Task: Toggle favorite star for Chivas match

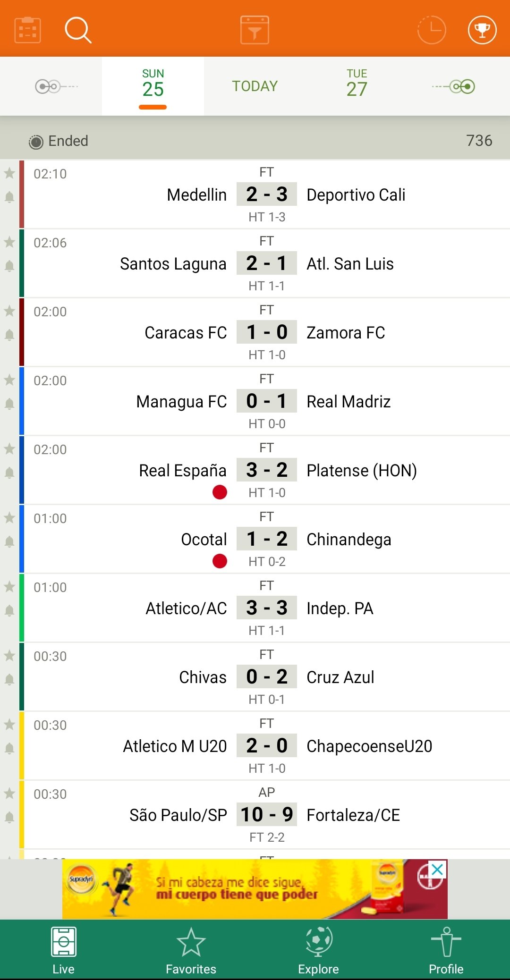Action: click(x=9, y=655)
